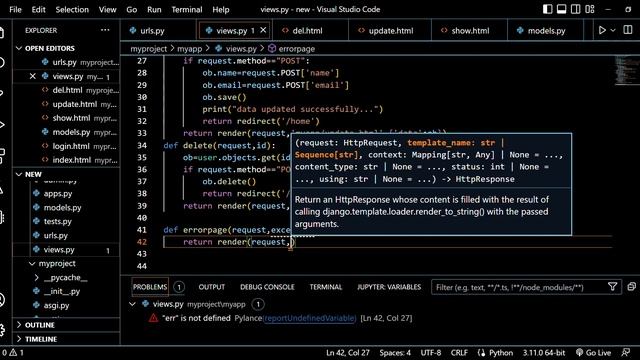Open run options dropdown arrow
This screenshot has width=640, height=360.
coord(613,30)
